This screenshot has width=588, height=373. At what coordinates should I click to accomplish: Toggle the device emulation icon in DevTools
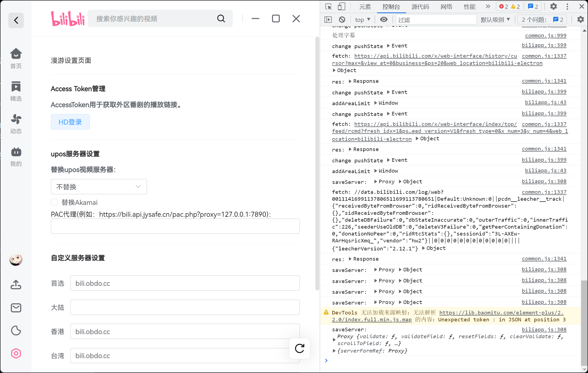coord(341,6)
